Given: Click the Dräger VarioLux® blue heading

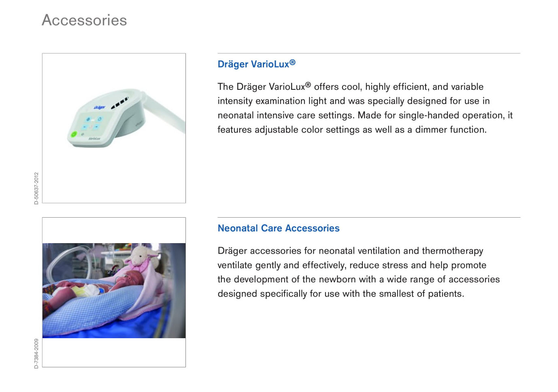Looking at the screenshot, I should tap(256, 64).
